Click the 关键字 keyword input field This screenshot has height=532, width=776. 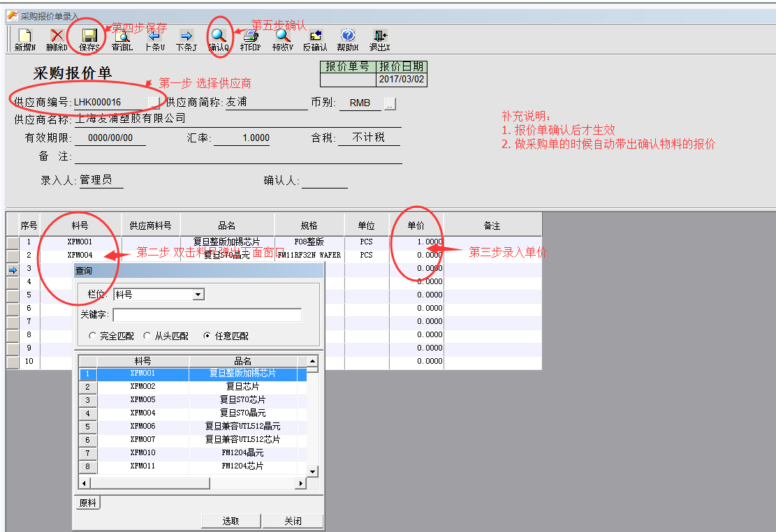pos(207,315)
